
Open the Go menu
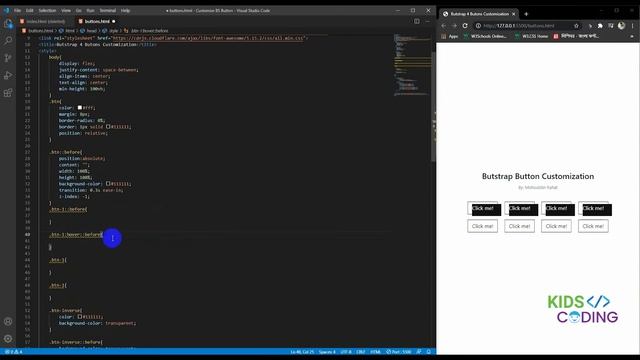tap(78, 11)
